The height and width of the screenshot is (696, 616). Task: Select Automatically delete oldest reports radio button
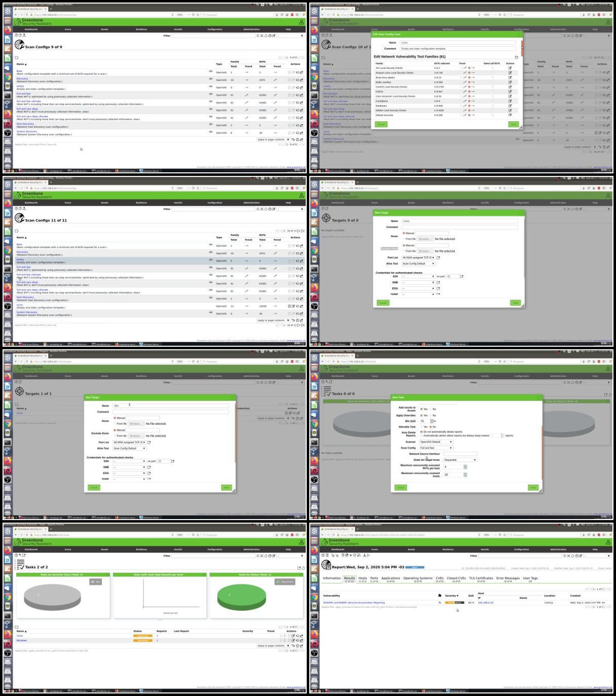[x=421, y=435]
